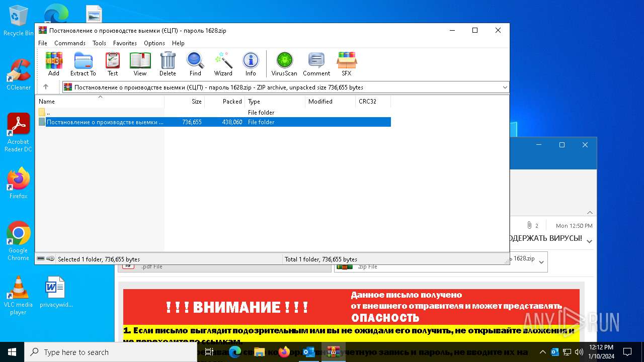Open the Favorites menu

[125, 43]
